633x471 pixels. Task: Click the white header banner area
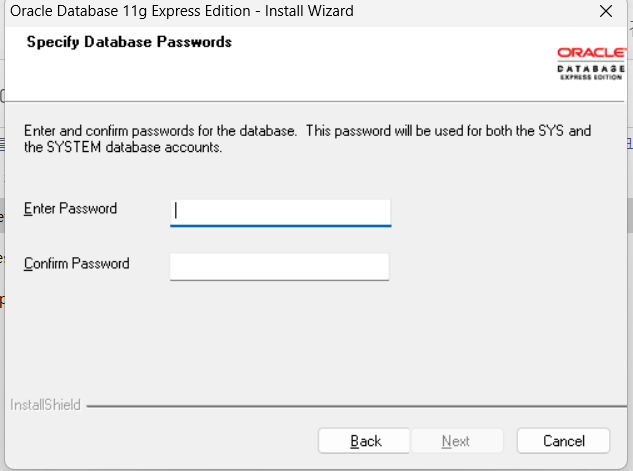click(x=350, y=70)
